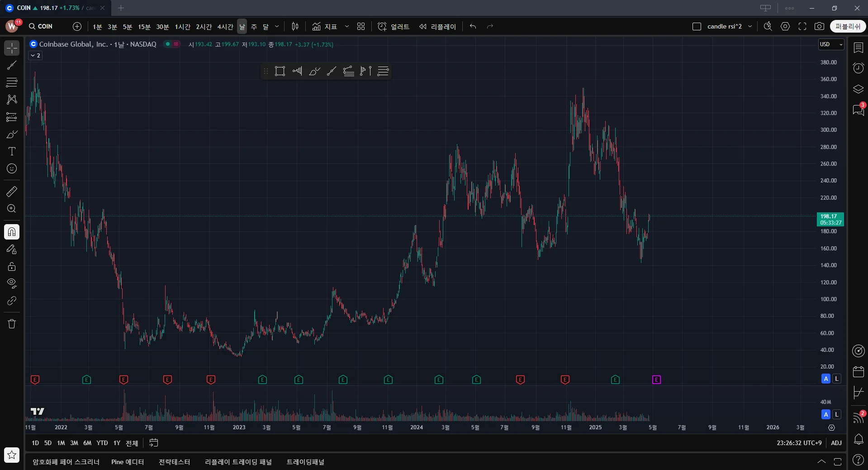Click the trash can to remove drawings

(12, 324)
